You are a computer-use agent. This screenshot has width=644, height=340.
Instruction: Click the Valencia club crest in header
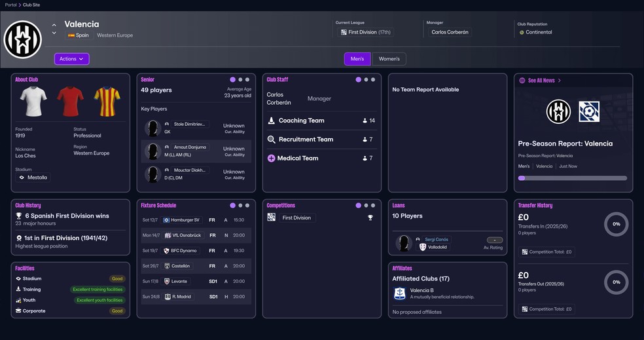(23, 39)
